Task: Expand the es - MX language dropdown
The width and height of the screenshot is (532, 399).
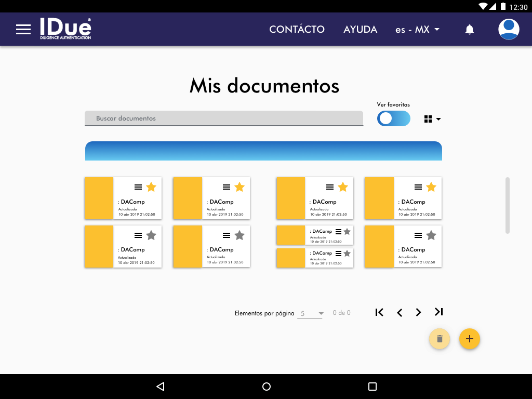Action: [417, 30]
